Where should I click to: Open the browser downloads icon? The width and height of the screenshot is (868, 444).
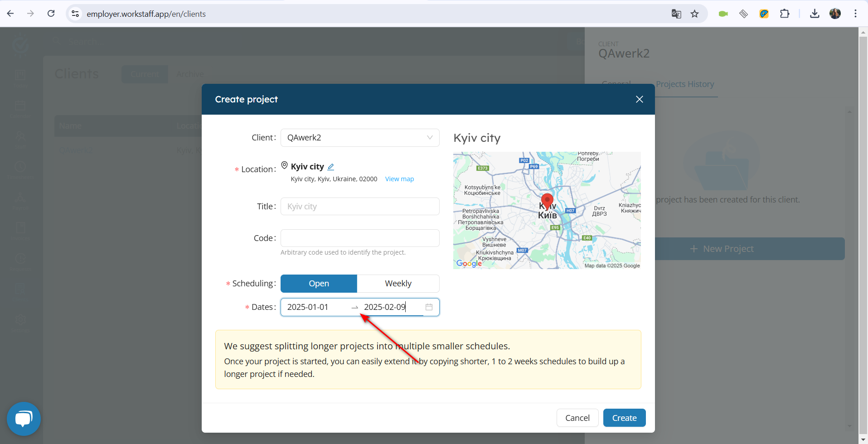(815, 14)
